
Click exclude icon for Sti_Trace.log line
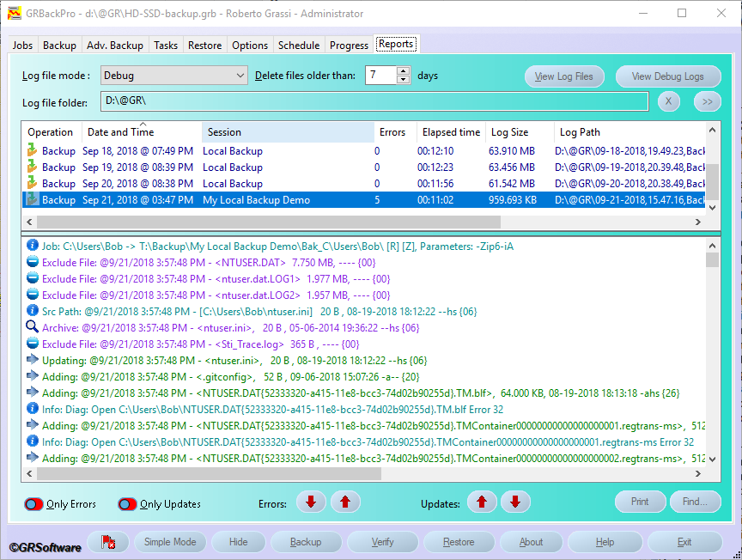coord(32,344)
